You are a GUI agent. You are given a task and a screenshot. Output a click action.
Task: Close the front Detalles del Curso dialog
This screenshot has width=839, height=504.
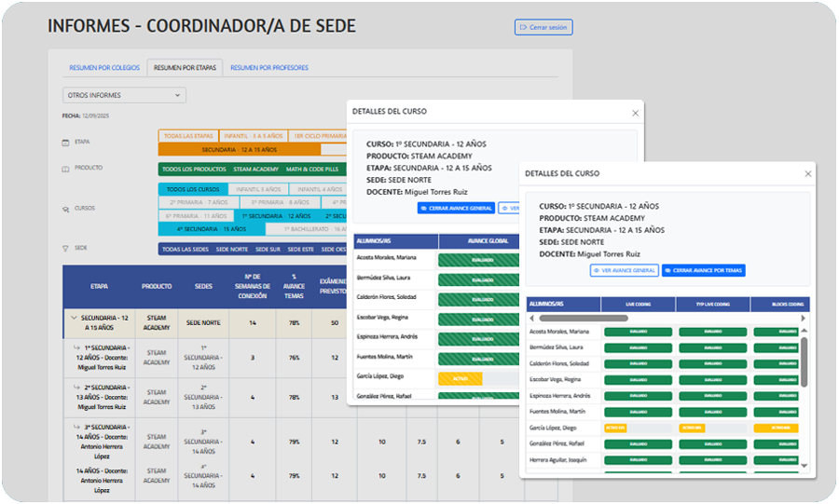click(807, 174)
